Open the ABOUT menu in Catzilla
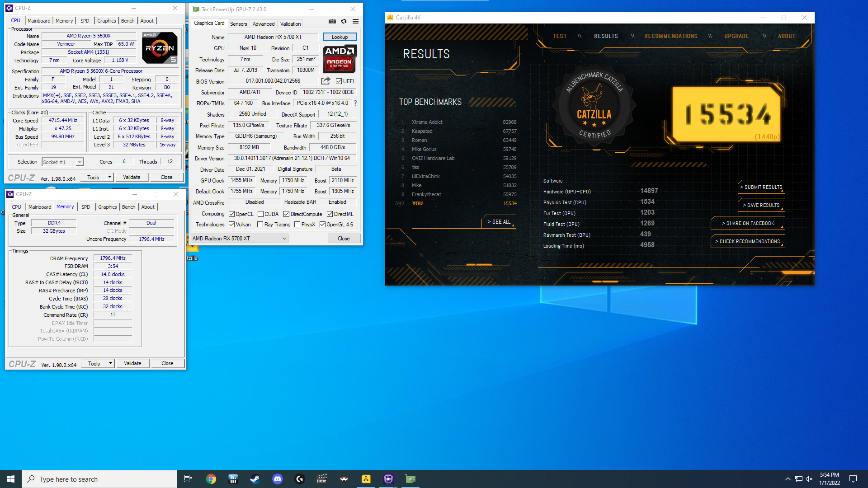 click(x=787, y=36)
